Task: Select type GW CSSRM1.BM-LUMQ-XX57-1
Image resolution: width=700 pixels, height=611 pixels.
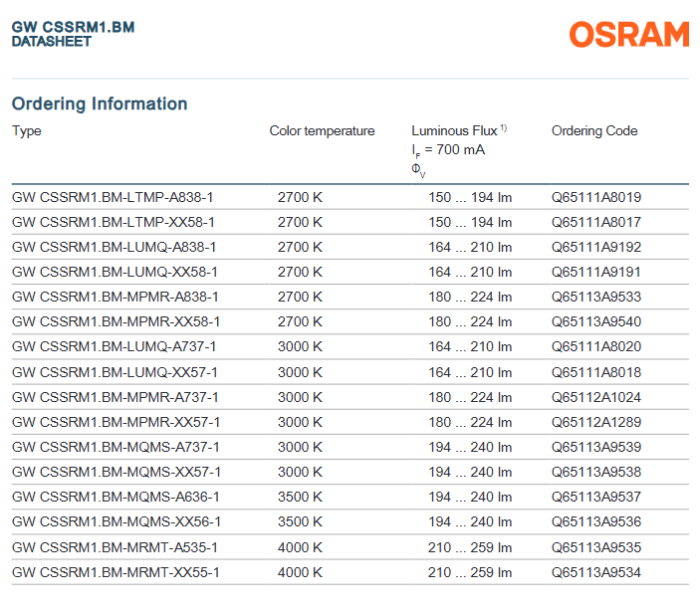Action: 115,372
